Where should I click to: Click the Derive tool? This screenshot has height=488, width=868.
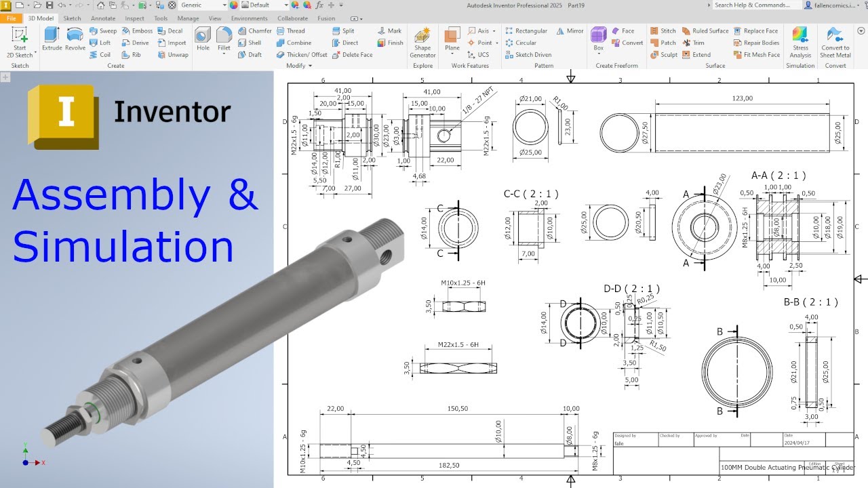(x=136, y=43)
